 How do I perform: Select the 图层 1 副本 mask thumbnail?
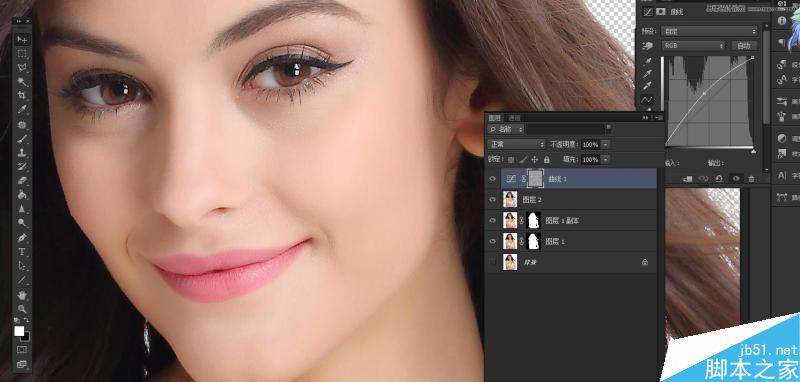pyautogui.click(x=534, y=220)
